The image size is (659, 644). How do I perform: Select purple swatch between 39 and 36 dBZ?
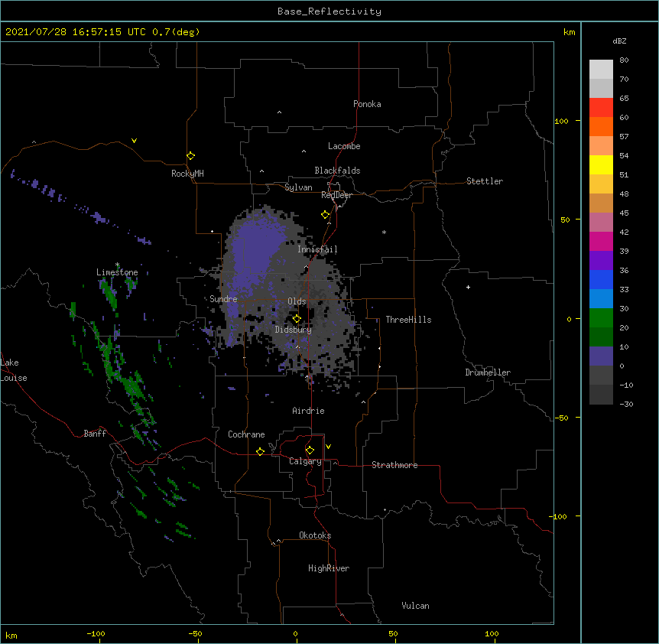[601, 261]
